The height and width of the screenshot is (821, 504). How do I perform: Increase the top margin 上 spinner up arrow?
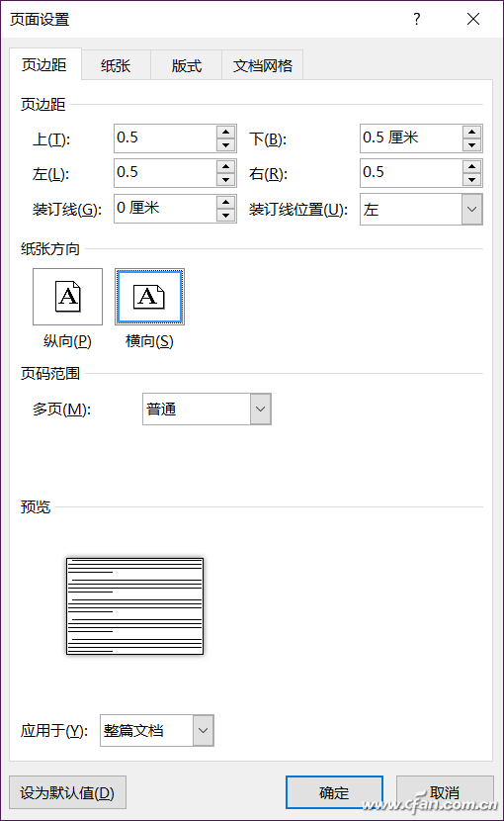pyautogui.click(x=225, y=132)
